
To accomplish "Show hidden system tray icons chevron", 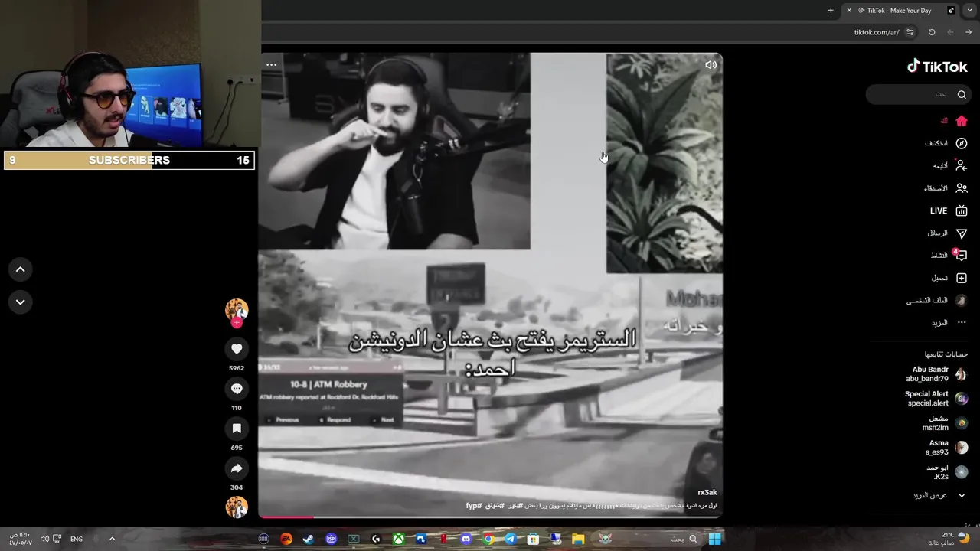I will (112, 539).
